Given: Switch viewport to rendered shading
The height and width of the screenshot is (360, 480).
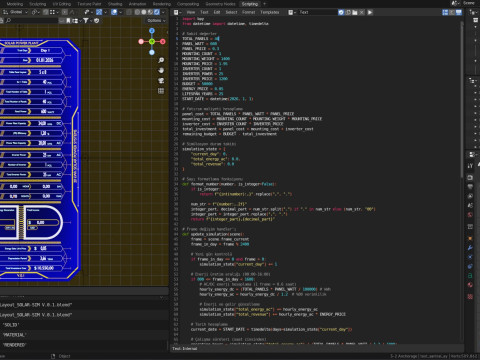Looking at the screenshot, I should click(157, 12).
